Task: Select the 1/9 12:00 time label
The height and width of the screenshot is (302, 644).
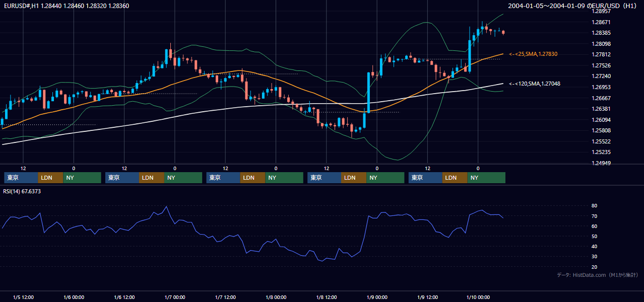Action: (427, 297)
